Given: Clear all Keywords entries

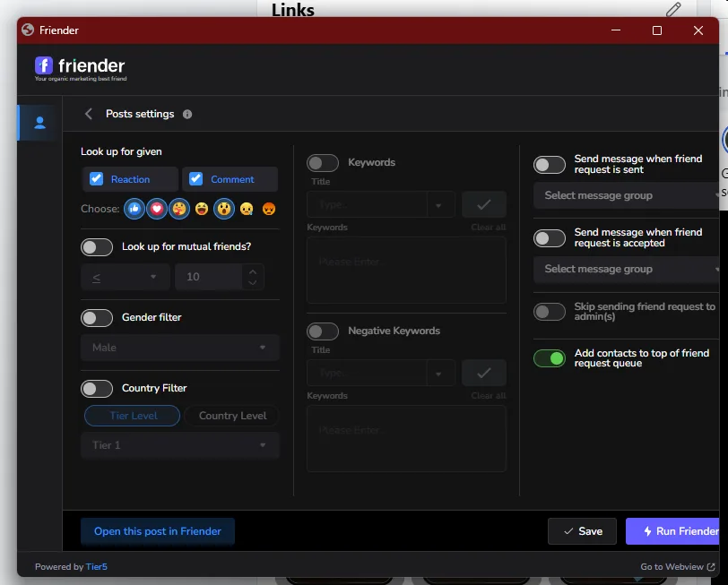Looking at the screenshot, I should [488, 228].
